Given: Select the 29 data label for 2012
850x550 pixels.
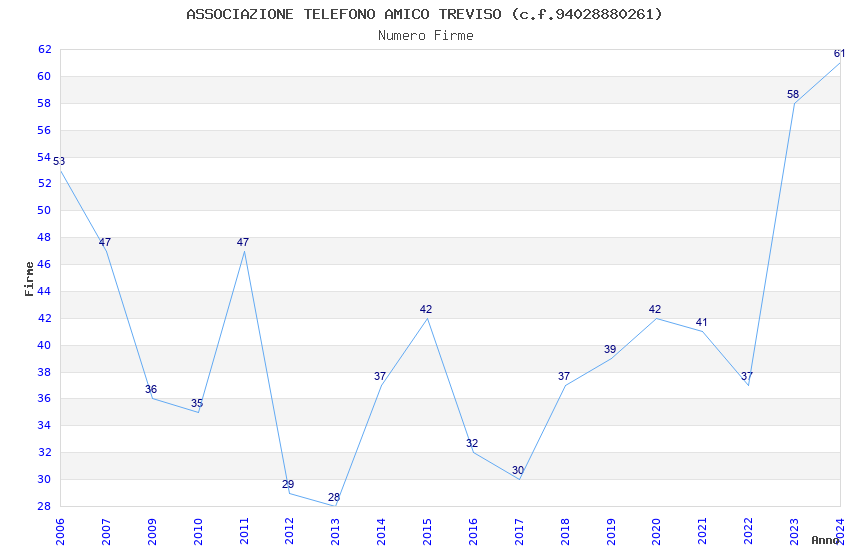Looking at the screenshot, I should pos(288,484).
